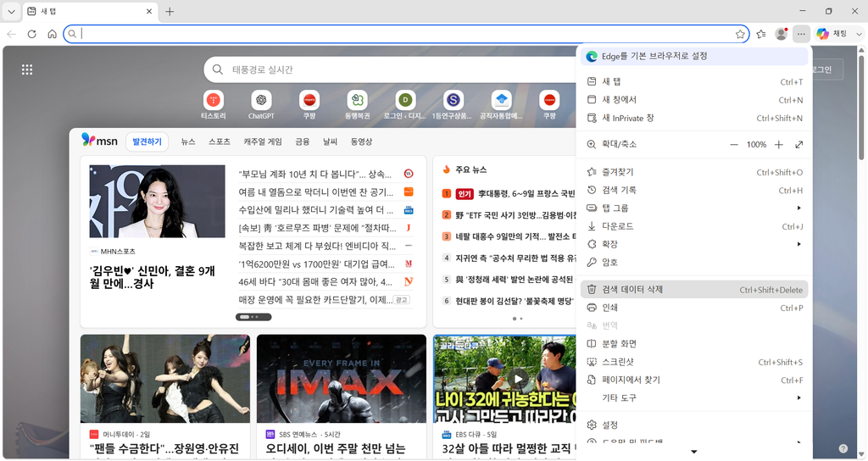Open the user profile avatar
The width and height of the screenshot is (868, 461).
(x=781, y=34)
